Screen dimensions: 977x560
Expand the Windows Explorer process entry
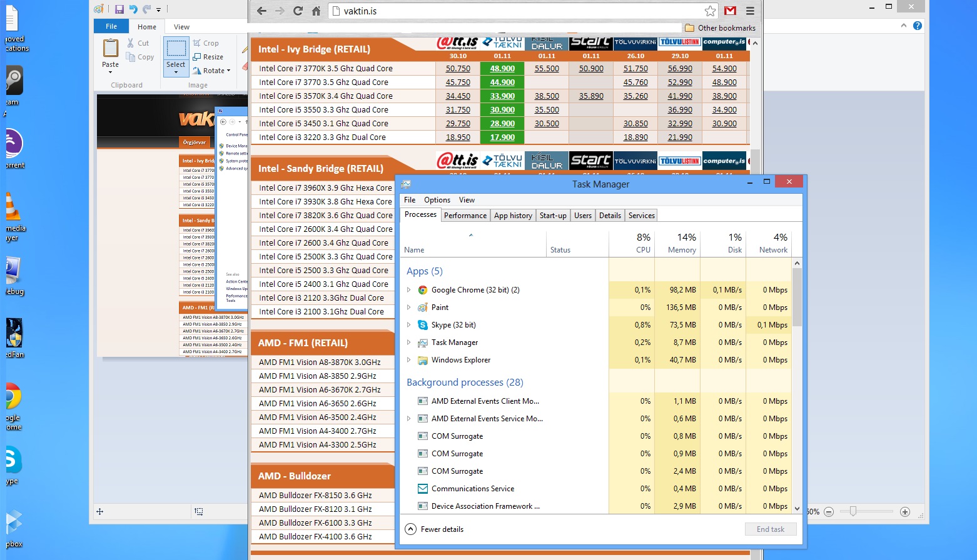(x=409, y=360)
